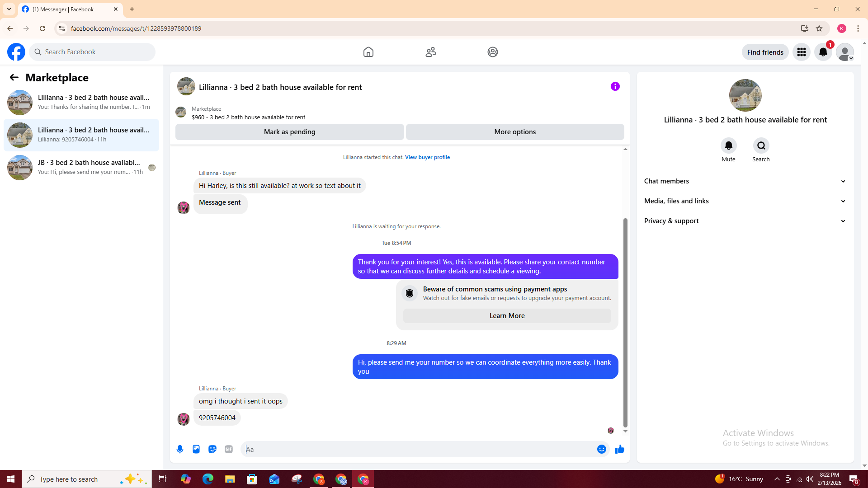Image resolution: width=868 pixels, height=488 pixels.
Task: Open the emoji picker in message box
Action: (601, 449)
